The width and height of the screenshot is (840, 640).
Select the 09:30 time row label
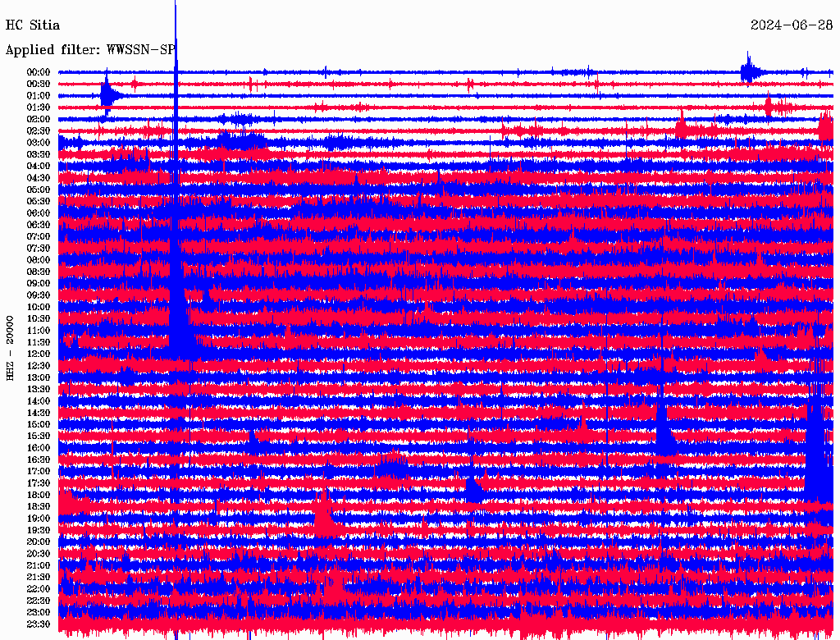39,295
